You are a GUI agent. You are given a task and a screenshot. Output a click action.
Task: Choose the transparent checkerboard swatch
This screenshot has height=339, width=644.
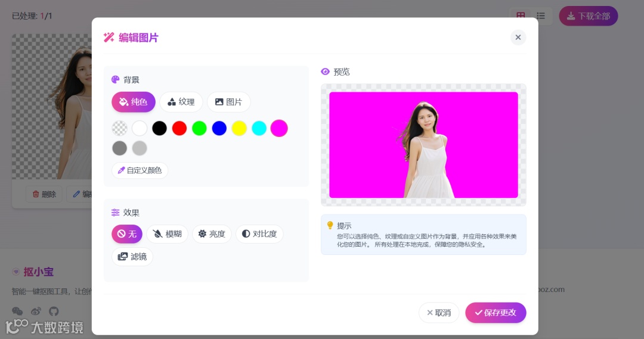click(119, 128)
